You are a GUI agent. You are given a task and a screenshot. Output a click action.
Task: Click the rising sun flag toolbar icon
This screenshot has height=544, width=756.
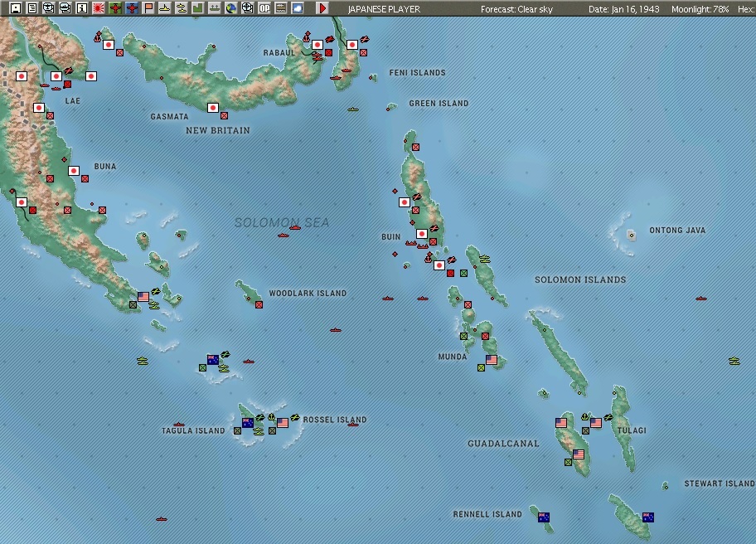pos(99,7)
